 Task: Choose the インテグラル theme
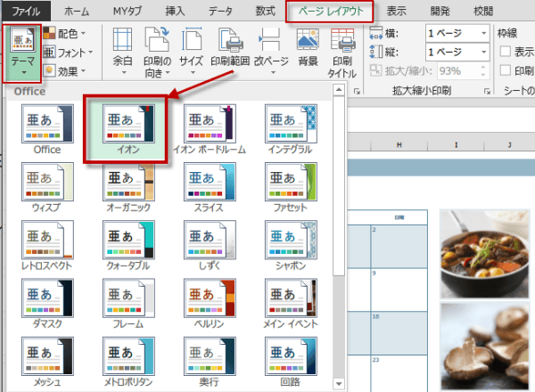291,129
